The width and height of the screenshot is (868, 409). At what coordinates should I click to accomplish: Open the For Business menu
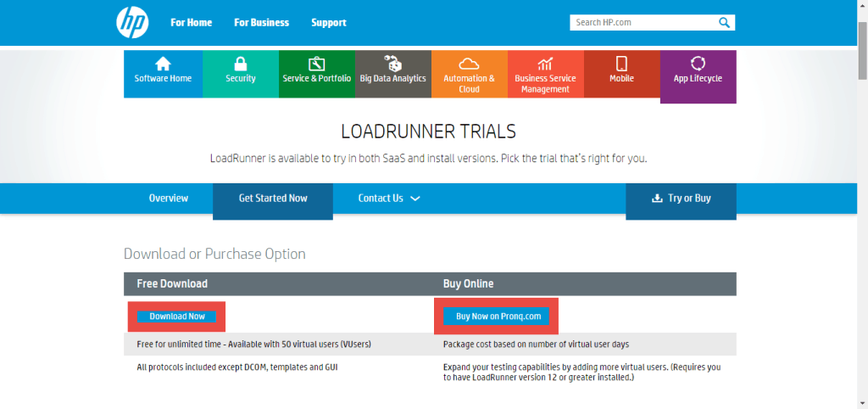click(261, 23)
